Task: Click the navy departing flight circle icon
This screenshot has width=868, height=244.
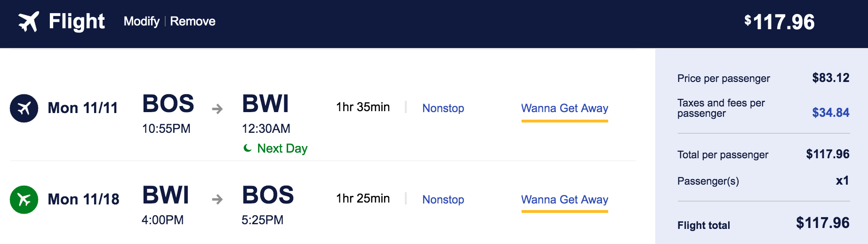Action: [24, 108]
